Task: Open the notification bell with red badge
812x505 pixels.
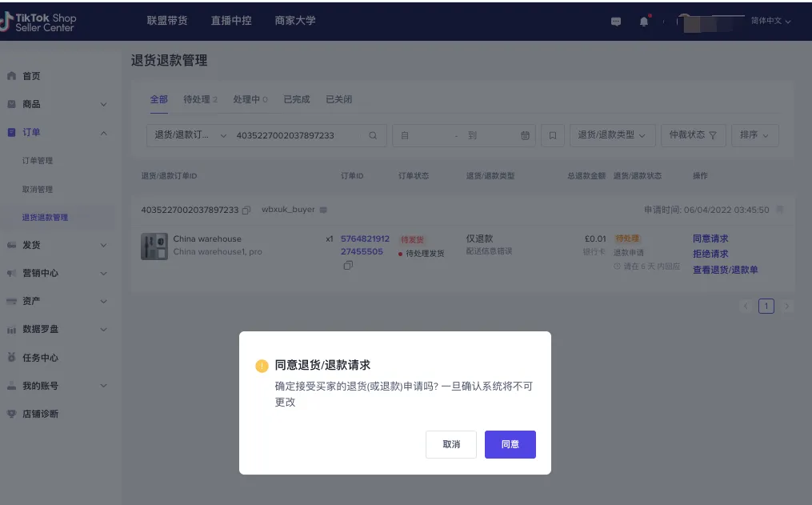Action: [x=643, y=22]
